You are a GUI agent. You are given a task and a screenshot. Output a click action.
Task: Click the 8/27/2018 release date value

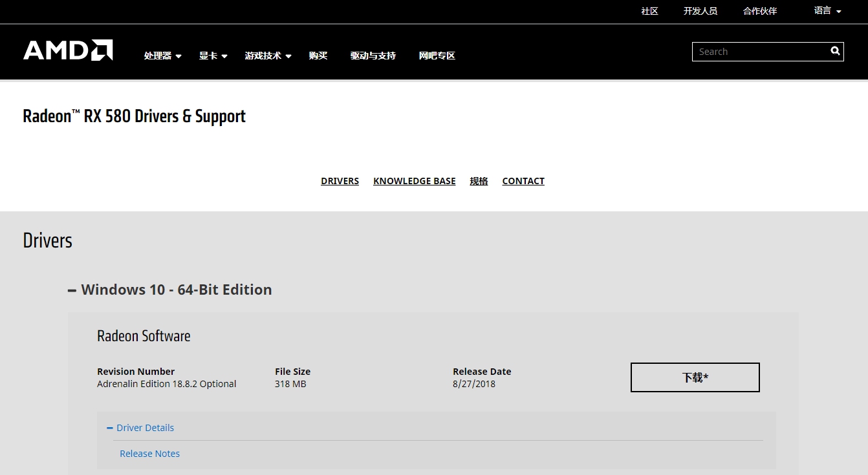coord(474,384)
